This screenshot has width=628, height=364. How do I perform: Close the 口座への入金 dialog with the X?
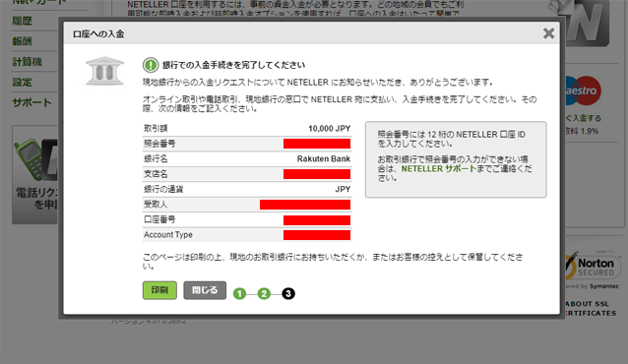[x=548, y=33]
